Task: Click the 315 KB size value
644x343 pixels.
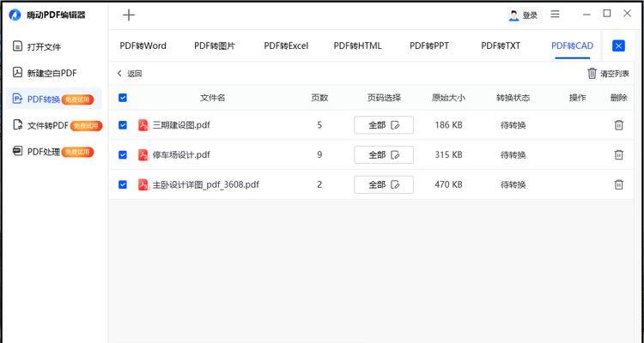Action: (x=448, y=154)
